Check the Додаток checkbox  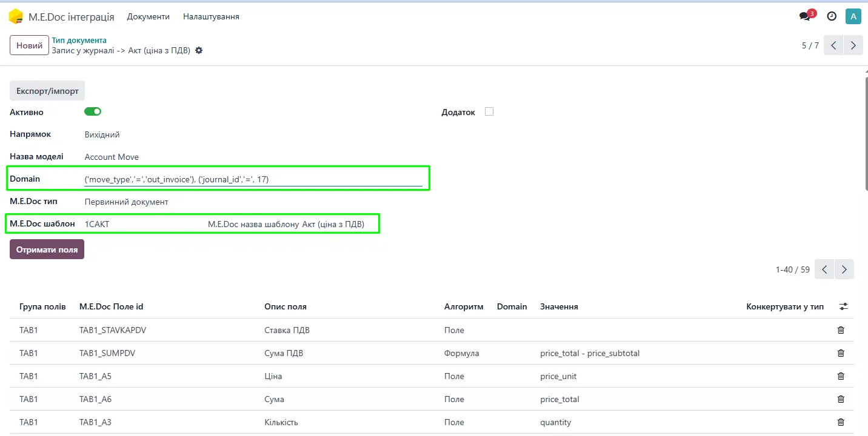489,111
